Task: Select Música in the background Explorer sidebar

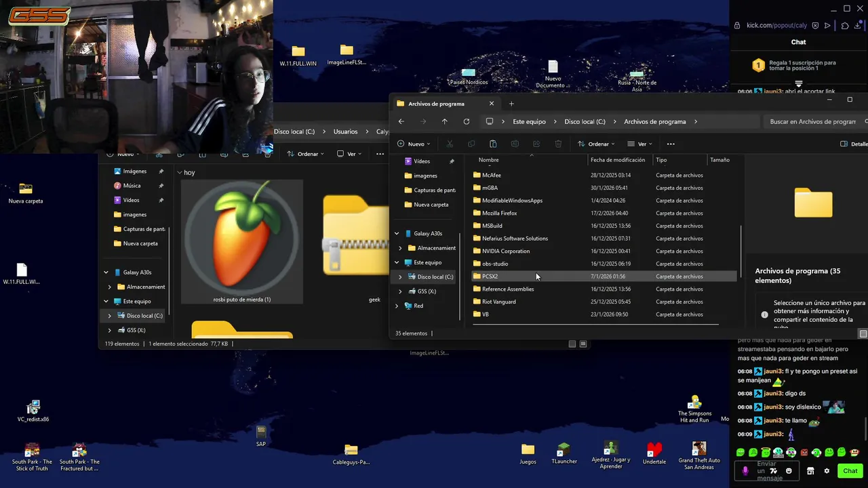Action: click(132, 186)
